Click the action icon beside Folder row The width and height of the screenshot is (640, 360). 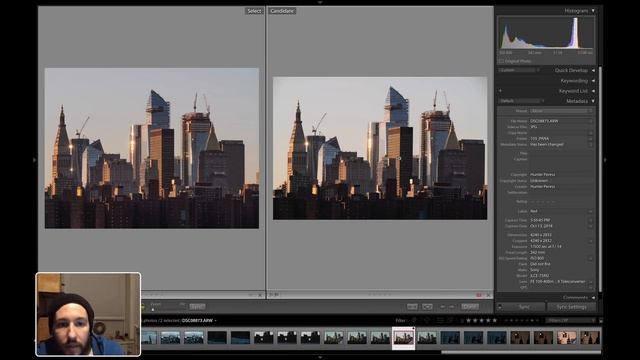click(x=590, y=139)
